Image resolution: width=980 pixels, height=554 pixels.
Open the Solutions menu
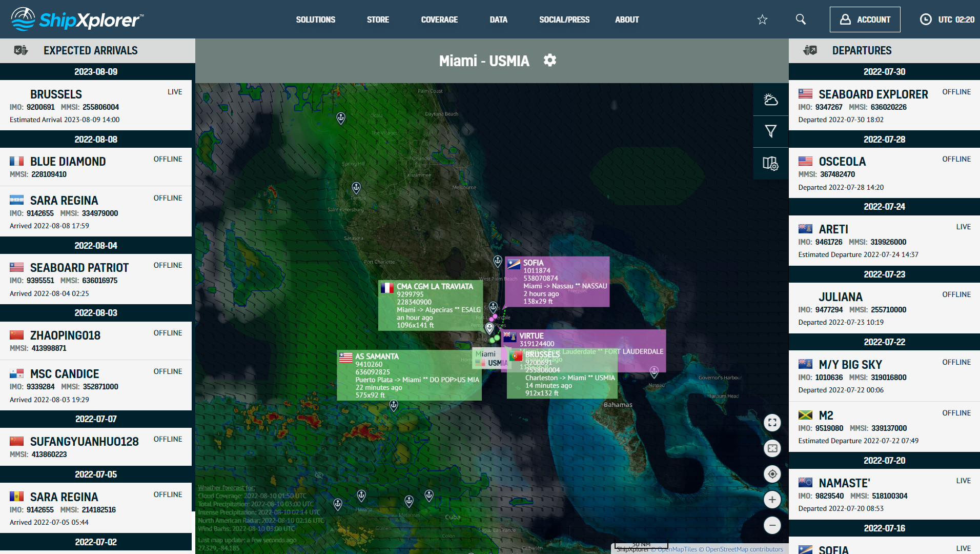[315, 19]
